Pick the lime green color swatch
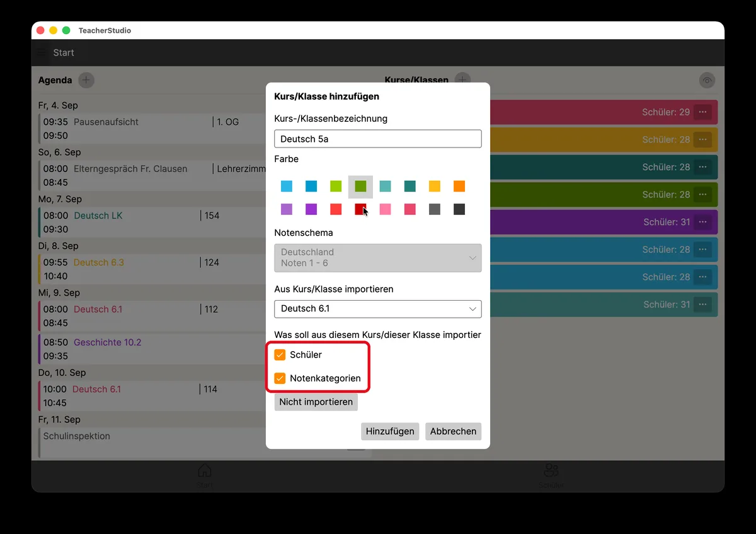Image resolution: width=756 pixels, height=534 pixels. [336, 187]
